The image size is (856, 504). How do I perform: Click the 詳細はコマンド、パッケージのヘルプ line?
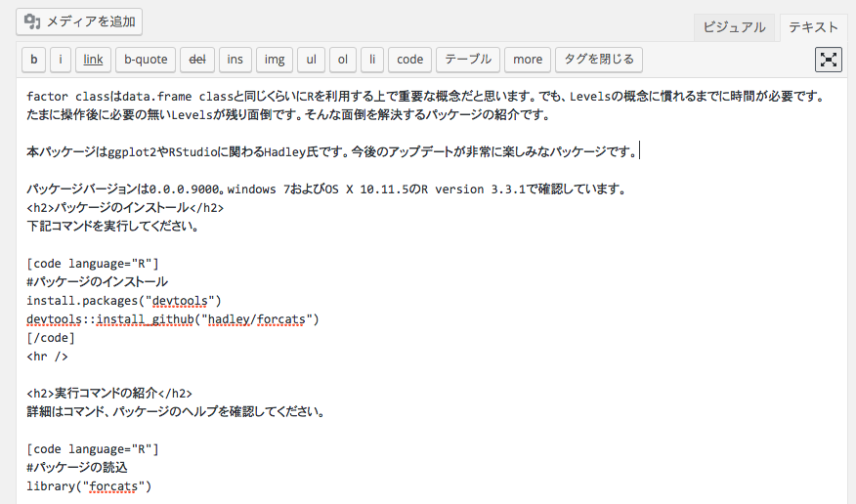[176, 412]
